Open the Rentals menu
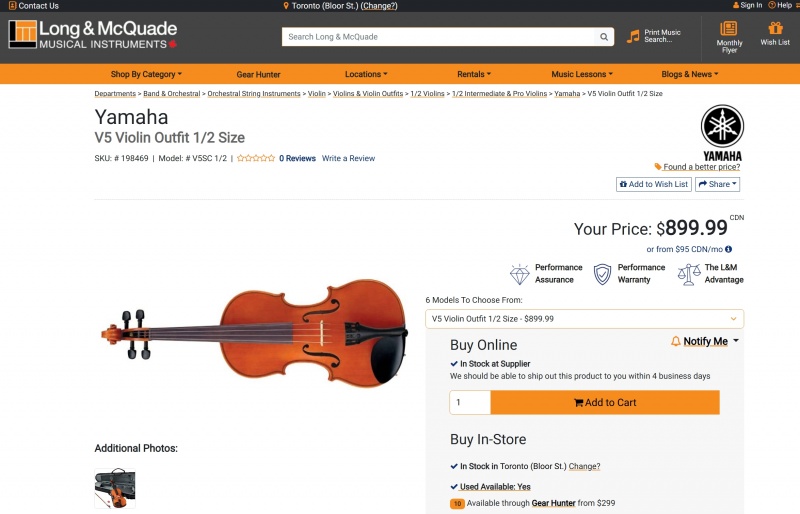Image resolution: width=800 pixels, height=514 pixels. coord(474,74)
